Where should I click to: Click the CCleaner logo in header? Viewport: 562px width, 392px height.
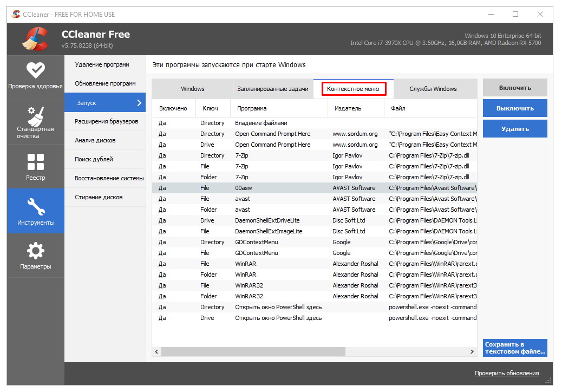(x=36, y=39)
